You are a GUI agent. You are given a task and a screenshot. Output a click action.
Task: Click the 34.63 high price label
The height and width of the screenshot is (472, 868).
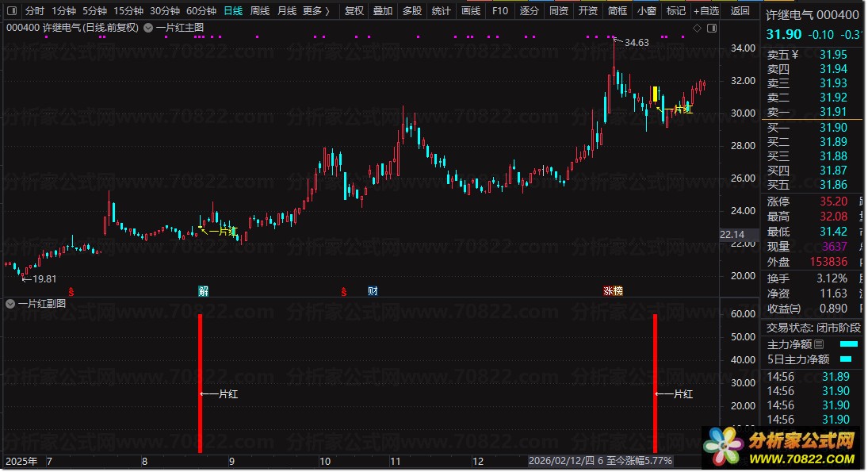tap(637, 43)
